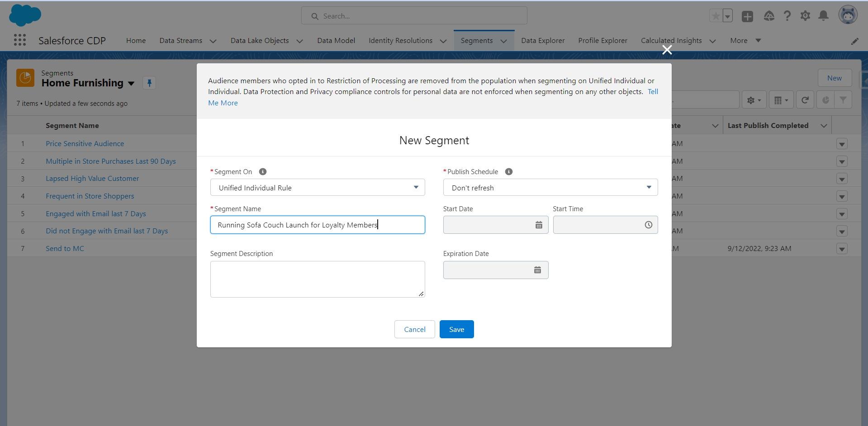
Task: Save the new segment
Action: click(x=456, y=329)
